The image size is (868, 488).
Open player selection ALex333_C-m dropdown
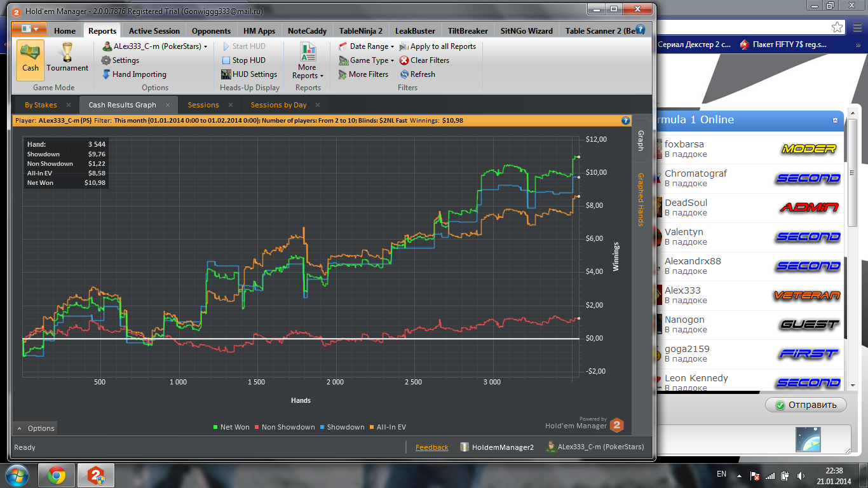[x=155, y=46]
